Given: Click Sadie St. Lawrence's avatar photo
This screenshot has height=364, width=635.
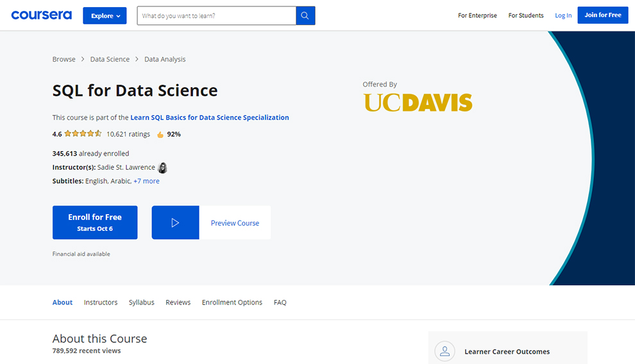Looking at the screenshot, I should coord(163,168).
